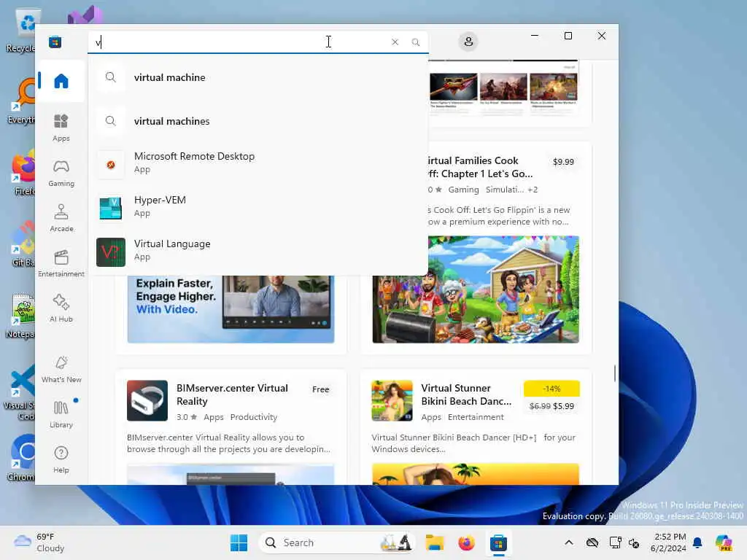Open Virtual Stunner Bikini Beach Dancer title

[466, 394]
